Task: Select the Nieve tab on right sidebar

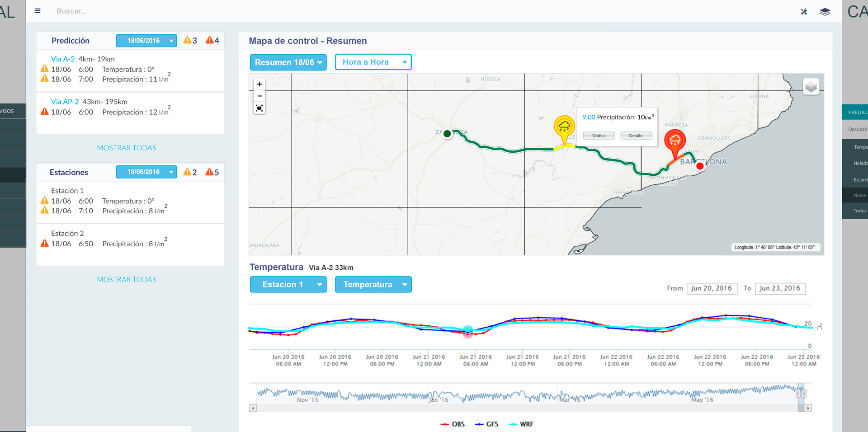Action: point(859,195)
